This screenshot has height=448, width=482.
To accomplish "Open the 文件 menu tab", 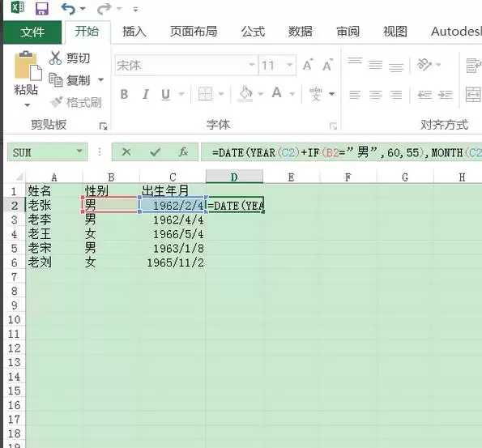I will 32,32.
